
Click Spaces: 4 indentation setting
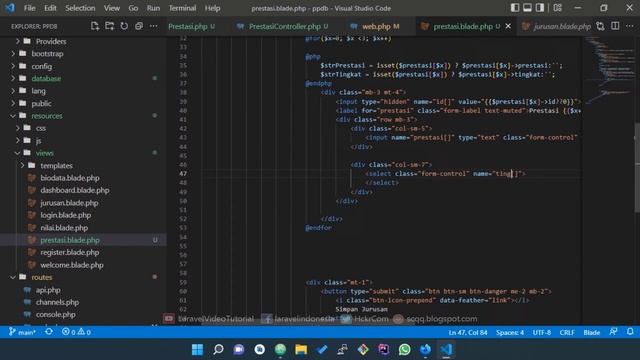click(x=510, y=333)
